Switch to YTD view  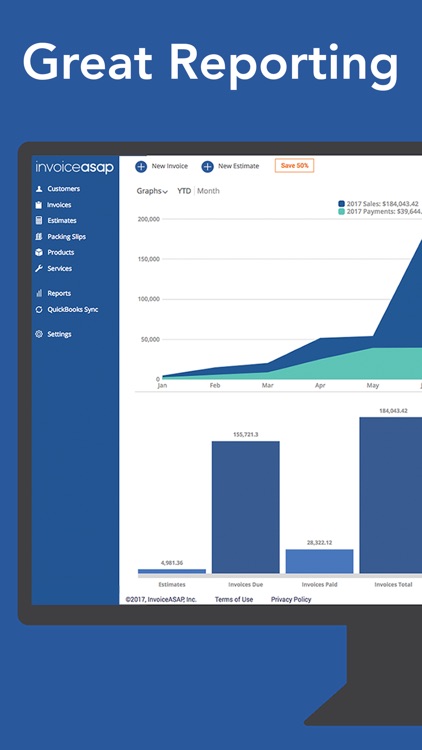coord(184,191)
